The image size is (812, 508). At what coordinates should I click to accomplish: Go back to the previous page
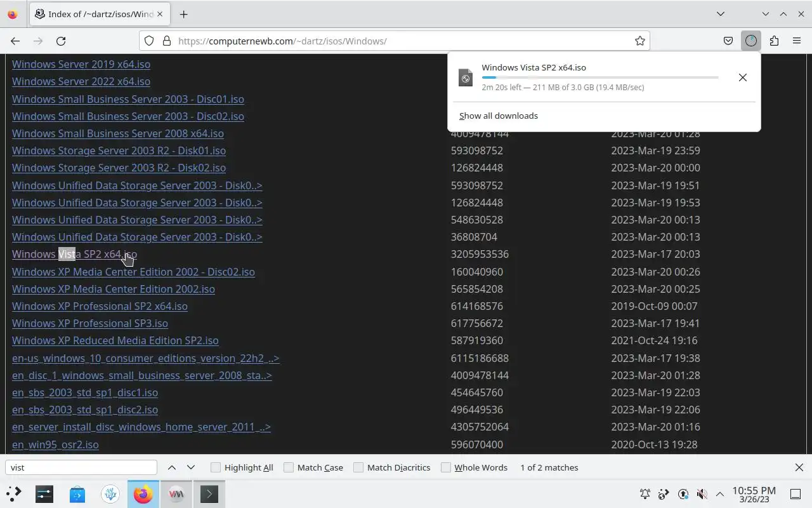(15, 41)
